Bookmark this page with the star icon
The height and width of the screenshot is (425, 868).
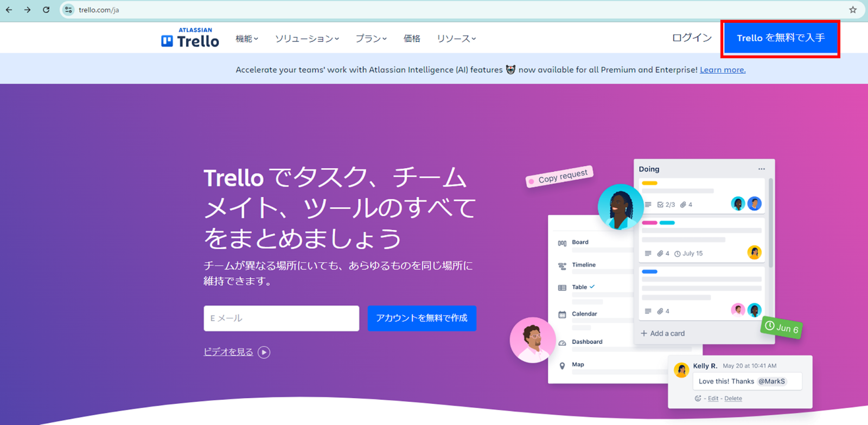click(x=853, y=10)
